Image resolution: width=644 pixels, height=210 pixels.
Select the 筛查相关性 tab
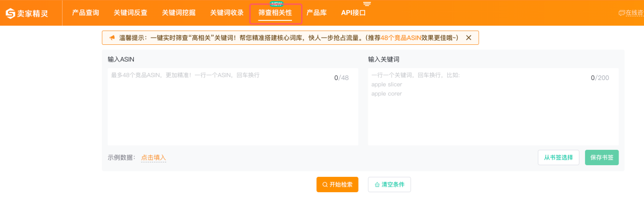275,13
